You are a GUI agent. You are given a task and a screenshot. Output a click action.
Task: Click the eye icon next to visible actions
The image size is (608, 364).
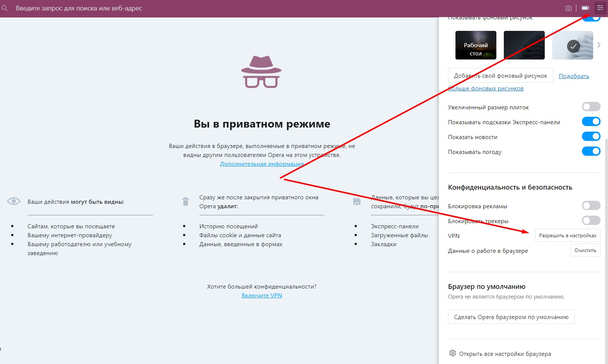(14, 201)
